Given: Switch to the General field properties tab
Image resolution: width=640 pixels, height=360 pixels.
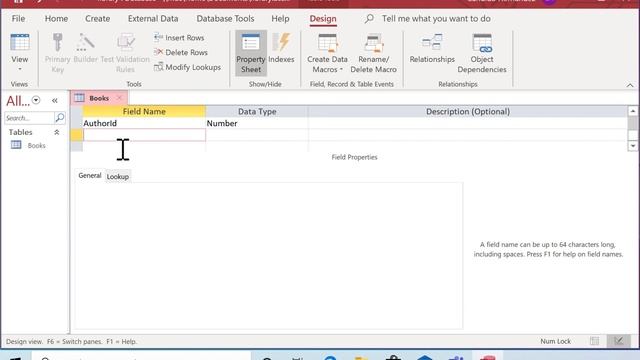Looking at the screenshot, I should click(90, 176).
